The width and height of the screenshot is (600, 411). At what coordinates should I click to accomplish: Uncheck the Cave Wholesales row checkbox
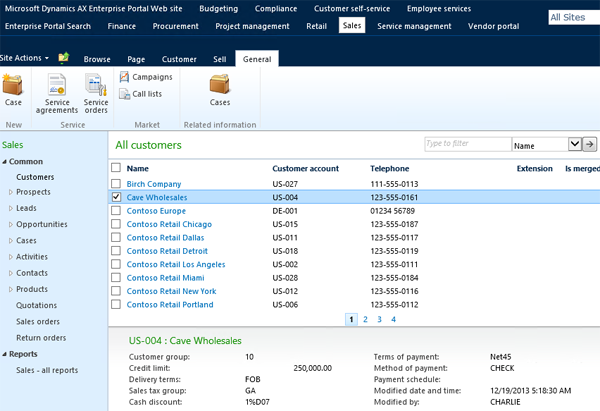click(116, 198)
